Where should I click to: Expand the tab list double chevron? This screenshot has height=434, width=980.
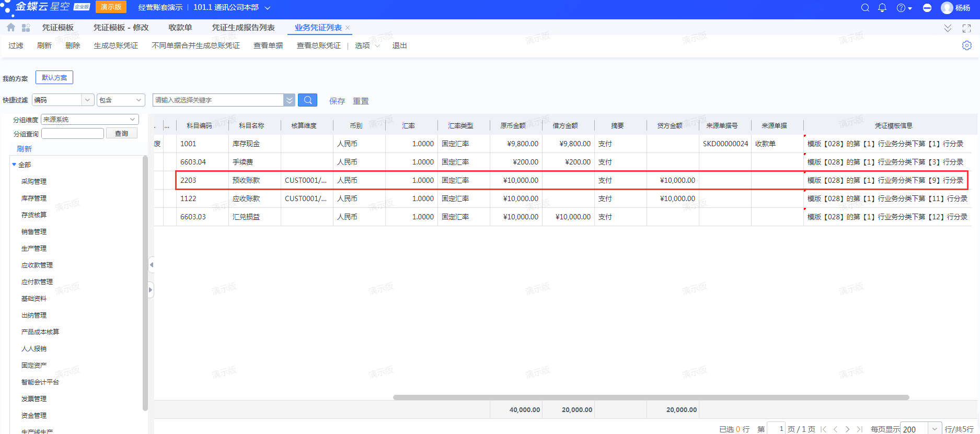tap(948, 28)
